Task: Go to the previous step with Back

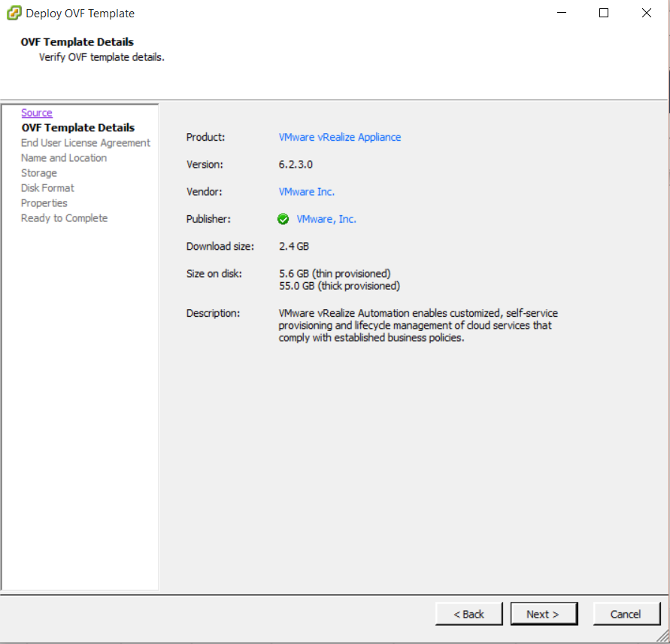Action: (x=468, y=614)
